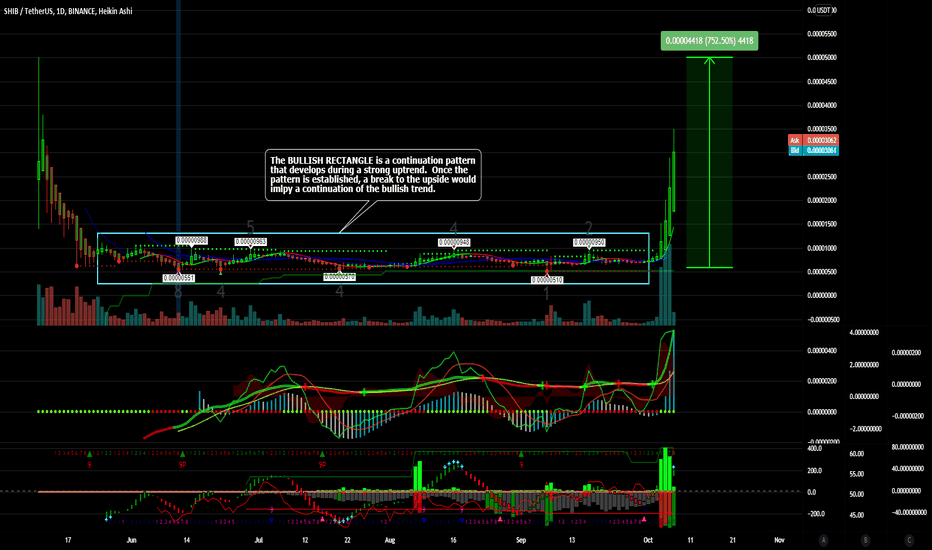The width and height of the screenshot is (932, 550).
Task: Click the 0.00001000 price axis level
Action: 821,248
